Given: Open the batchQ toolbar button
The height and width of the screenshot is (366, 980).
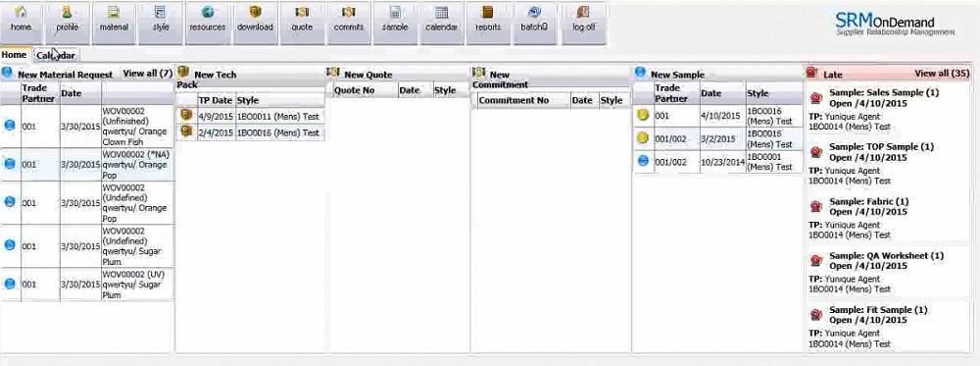Looking at the screenshot, I should tap(534, 23).
